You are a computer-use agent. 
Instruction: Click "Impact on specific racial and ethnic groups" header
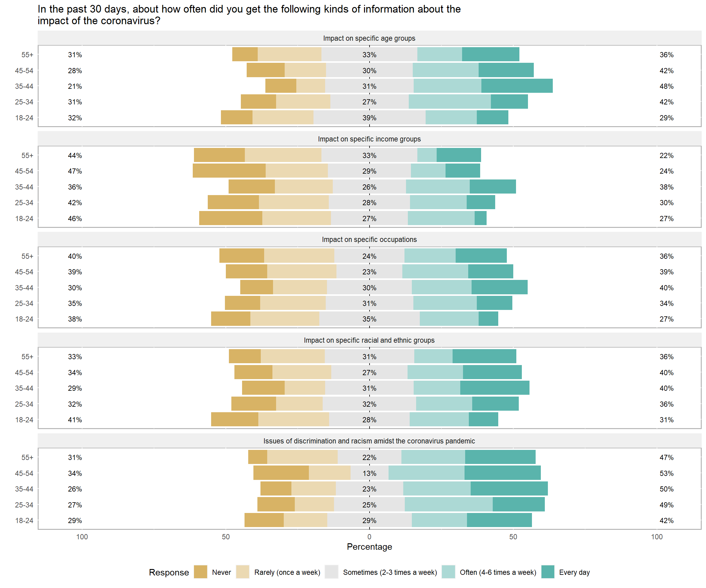pyautogui.click(x=369, y=340)
